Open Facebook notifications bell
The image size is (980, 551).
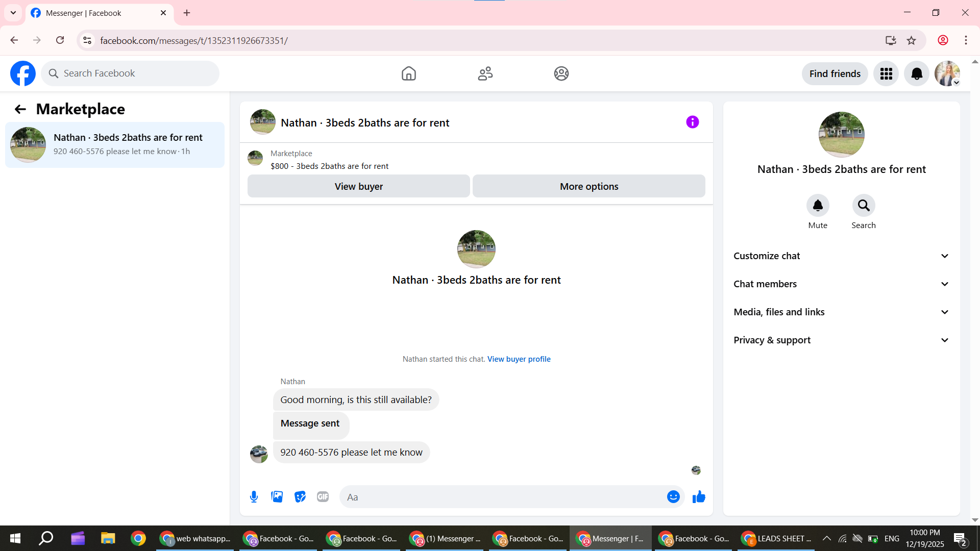[x=917, y=74]
